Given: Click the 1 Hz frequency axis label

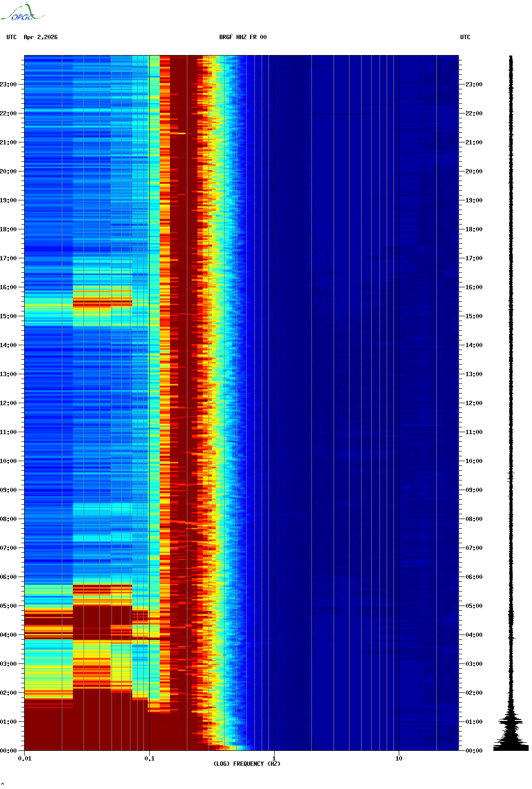Looking at the screenshot, I should tap(274, 759).
